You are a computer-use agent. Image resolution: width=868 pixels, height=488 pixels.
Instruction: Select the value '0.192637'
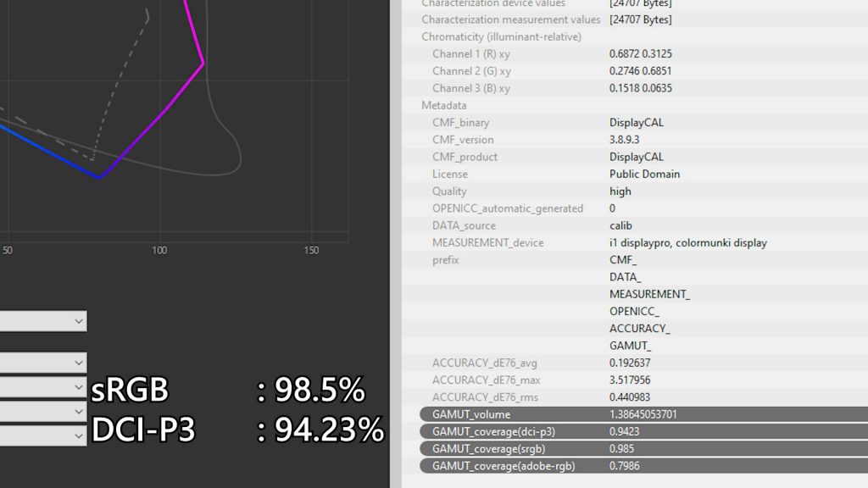(630, 363)
